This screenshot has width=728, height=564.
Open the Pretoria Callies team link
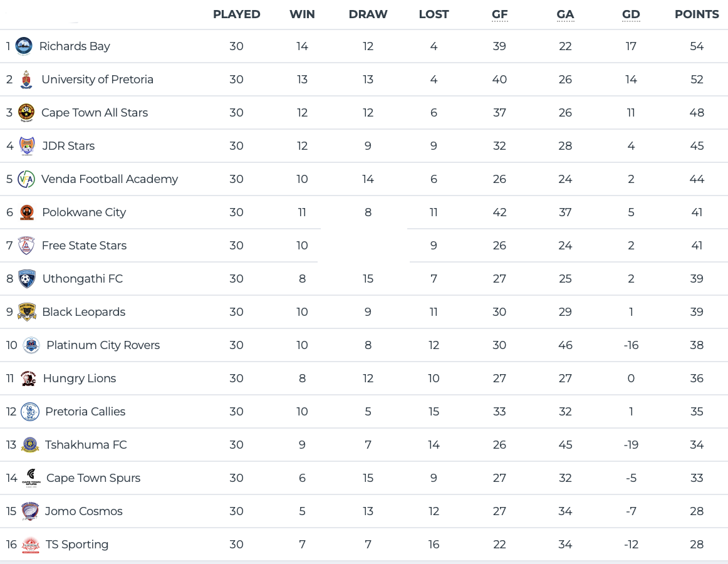click(85, 412)
